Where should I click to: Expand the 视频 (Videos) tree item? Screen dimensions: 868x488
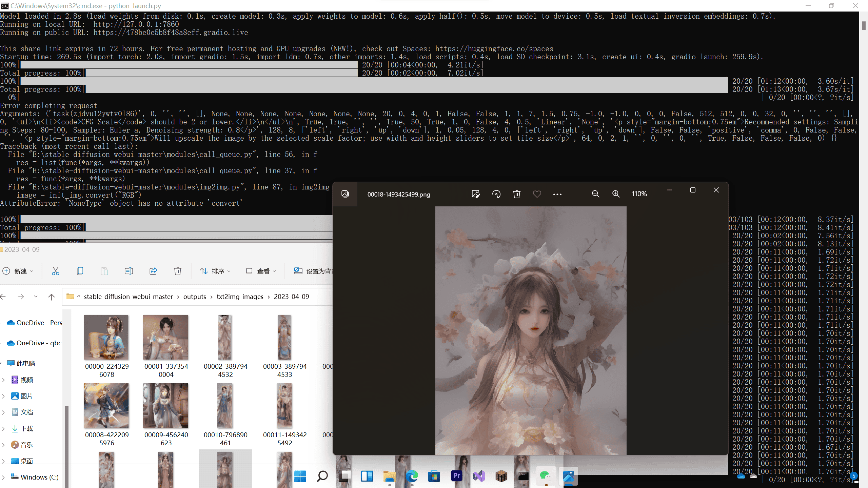[3, 380]
